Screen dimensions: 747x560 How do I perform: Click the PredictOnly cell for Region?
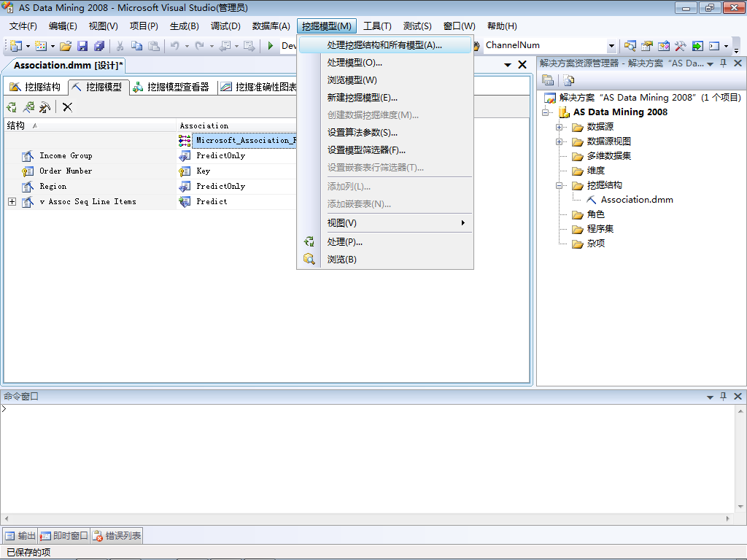point(237,186)
